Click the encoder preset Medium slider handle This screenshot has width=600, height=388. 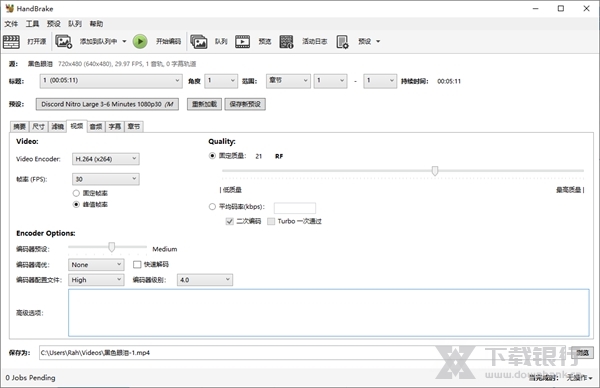click(x=111, y=247)
